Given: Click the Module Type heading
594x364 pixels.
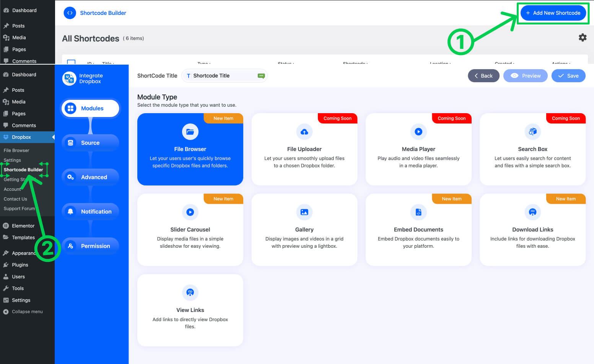Looking at the screenshot, I should [157, 97].
